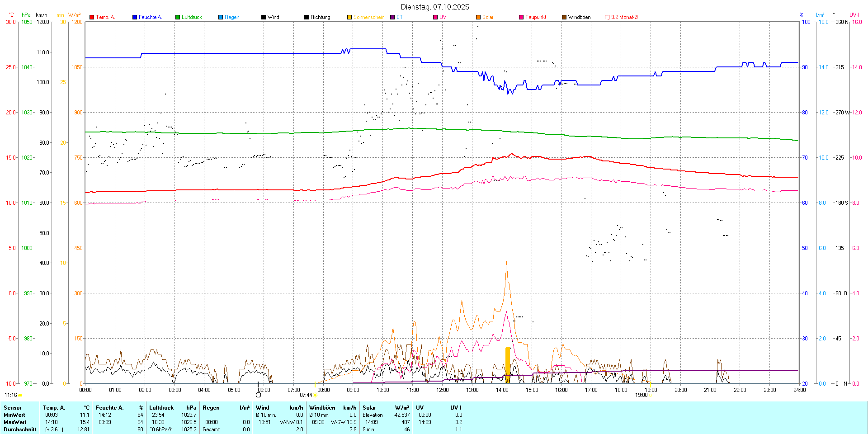
Task: Click the yellow Sonnenschein legend square
Action: click(x=349, y=17)
